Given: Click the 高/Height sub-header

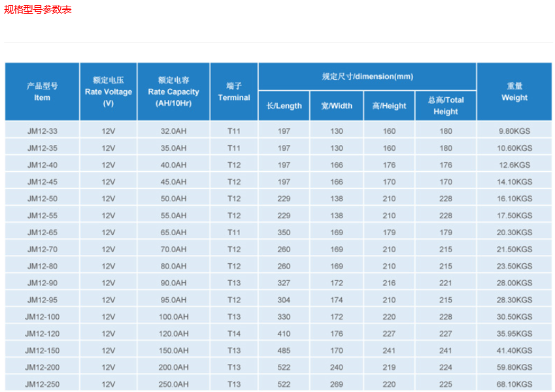Looking at the screenshot, I should click(389, 106).
